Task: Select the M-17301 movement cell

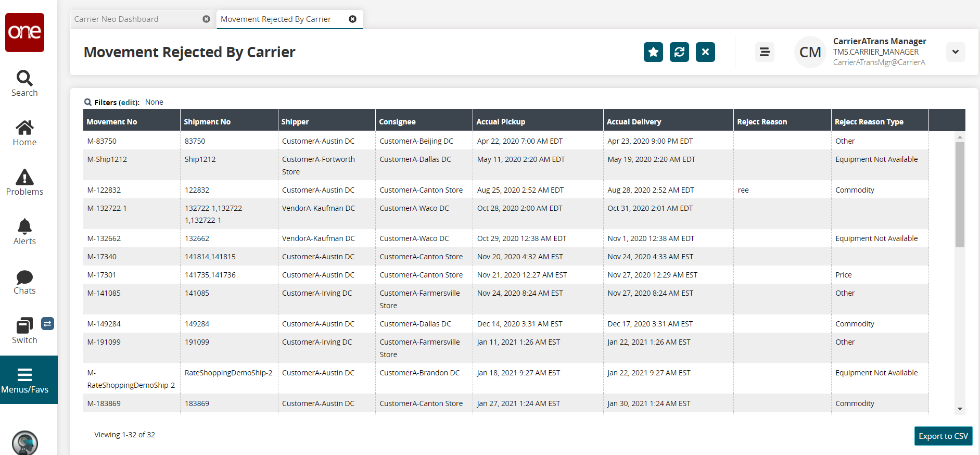Action: pyautogui.click(x=132, y=274)
